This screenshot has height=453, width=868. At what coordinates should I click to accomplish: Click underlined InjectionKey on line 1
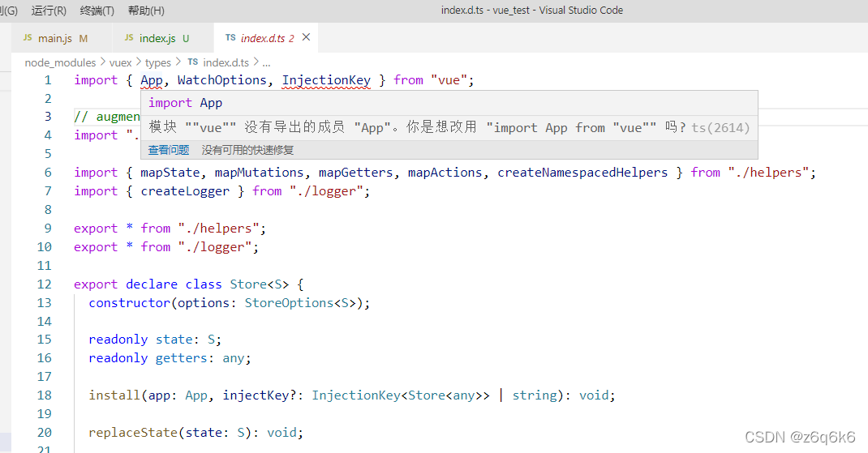click(x=326, y=80)
